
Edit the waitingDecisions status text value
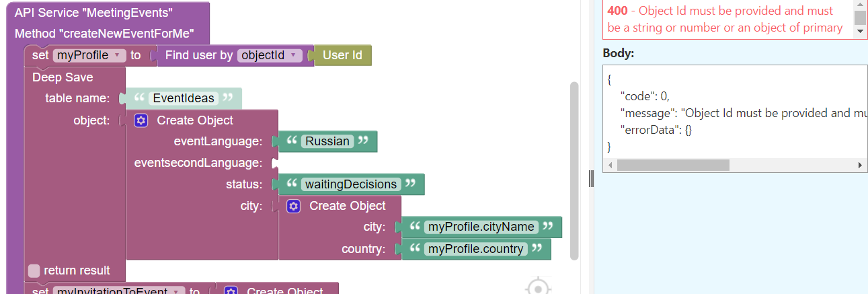tap(351, 184)
